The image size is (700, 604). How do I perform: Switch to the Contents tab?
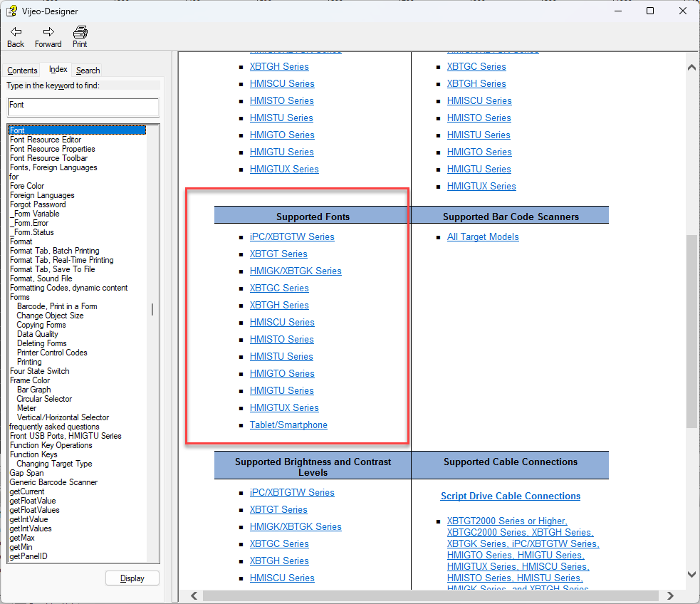pyautogui.click(x=22, y=71)
